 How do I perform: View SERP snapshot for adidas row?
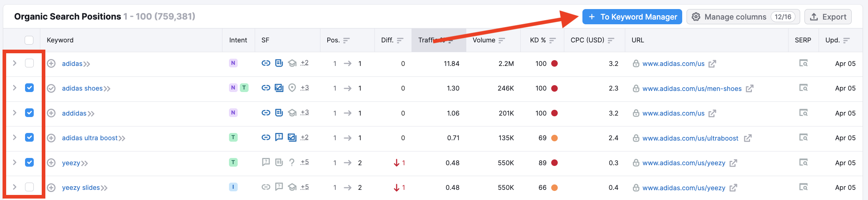pyautogui.click(x=803, y=63)
